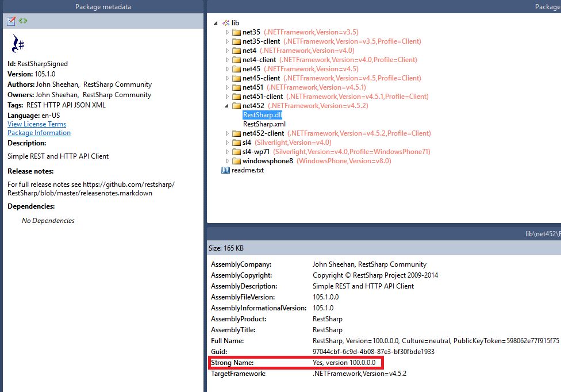This screenshot has height=392, width=561.
Task: Click the TargetFramework value
Action: 360,374
